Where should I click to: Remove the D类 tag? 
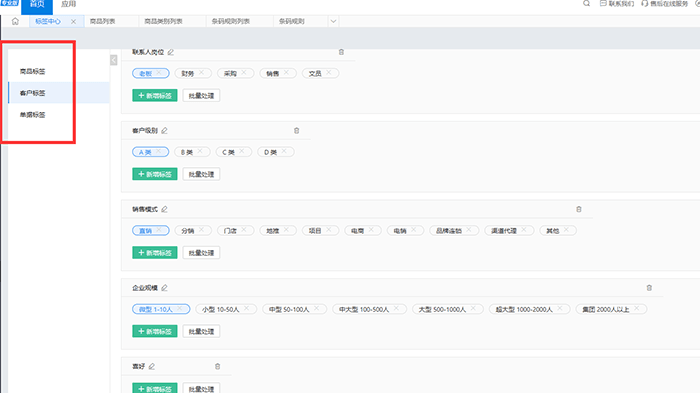(x=283, y=151)
